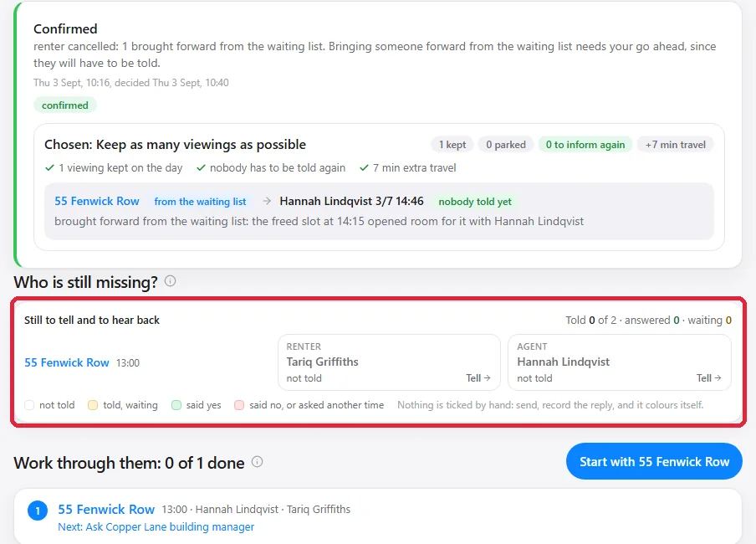Image resolution: width=756 pixels, height=544 pixels.
Task: Click Tell arrow for renter Tariq Griffiths
Action: (x=478, y=378)
